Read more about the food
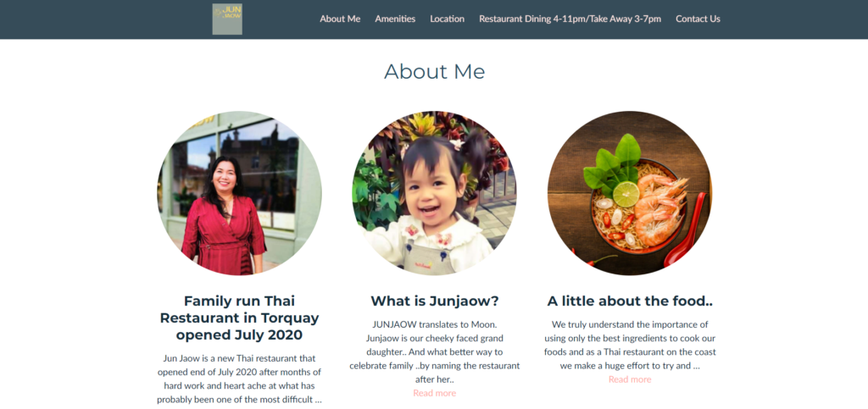Screen dimensions: 868x409 point(630,379)
